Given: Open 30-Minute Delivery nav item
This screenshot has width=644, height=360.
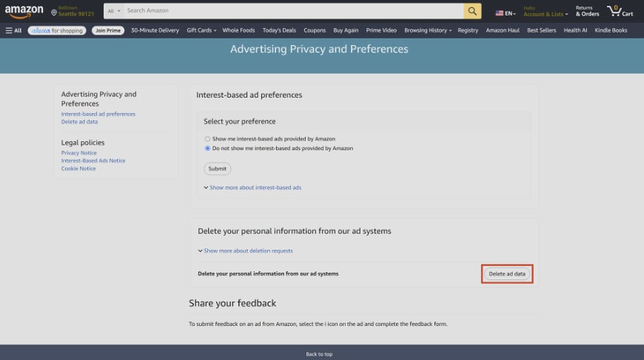Looking at the screenshot, I should coord(155,30).
